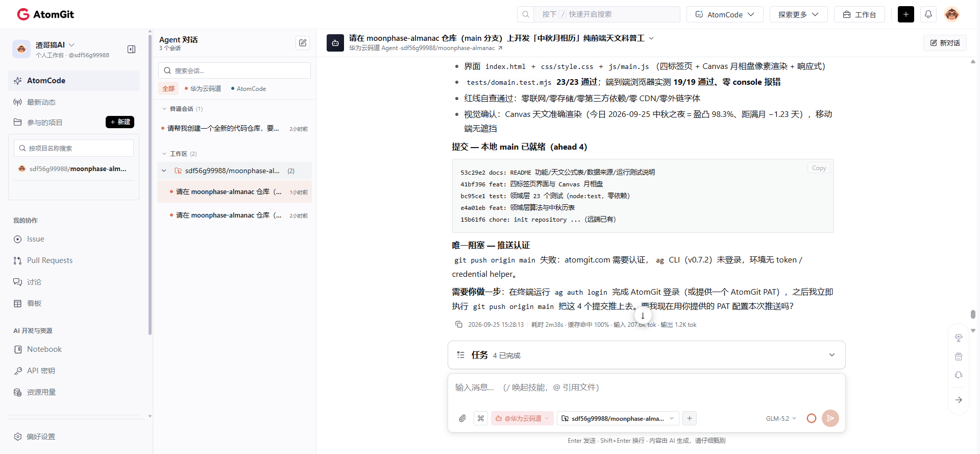980x454 pixels.
Task: Collapse the left sidebar with panel icon
Action: (132, 49)
